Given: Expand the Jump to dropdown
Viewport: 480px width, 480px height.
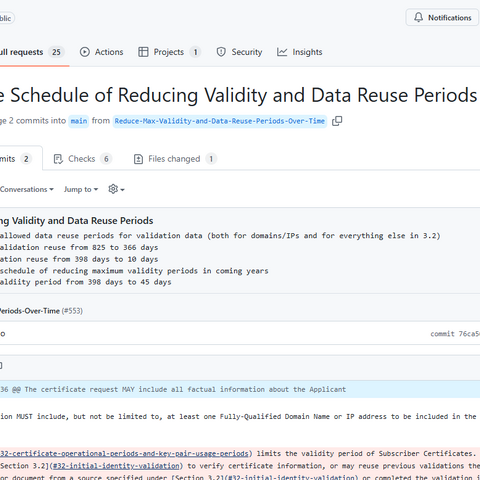Looking at the screenshot, I should 81,189.
